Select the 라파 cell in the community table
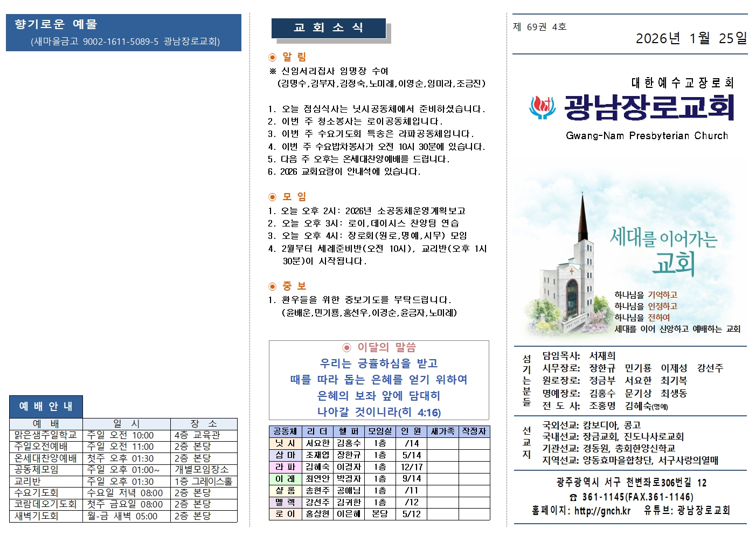The width and height of the screenshot is (756, 535). tap(285, 467)
